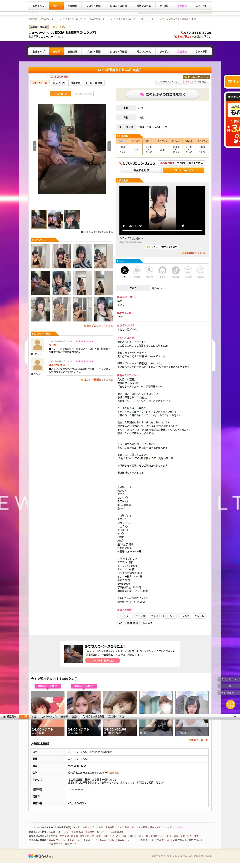Seek the video progress bar
This screenshot has height=868, width=240.
click(x=162, y=231)
